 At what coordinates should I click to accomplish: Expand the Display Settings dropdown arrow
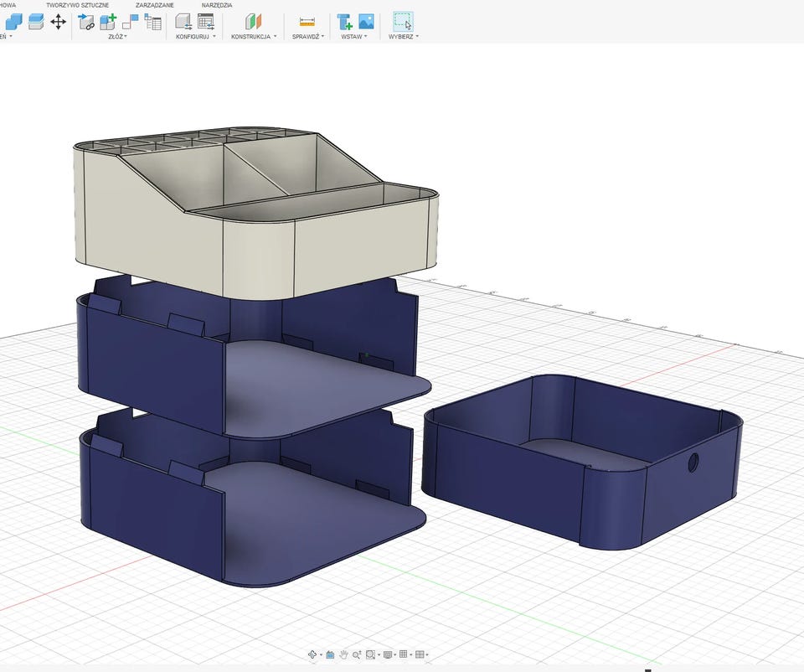pos(395,655)
